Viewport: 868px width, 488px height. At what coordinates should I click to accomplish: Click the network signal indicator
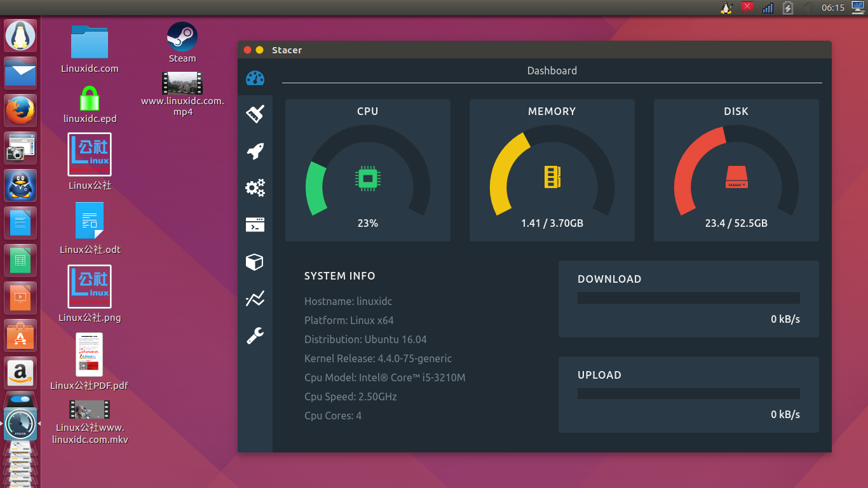point(767,8)
